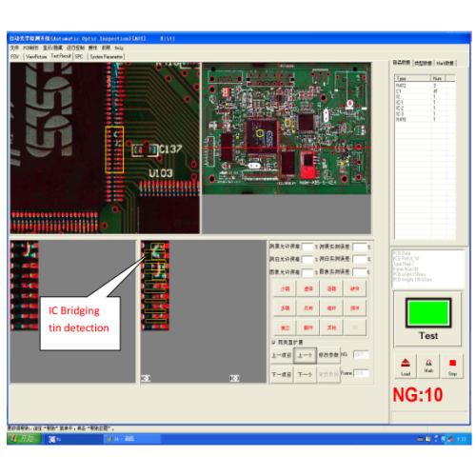
Task: Click the Num column header
Action: click(438, 78)
